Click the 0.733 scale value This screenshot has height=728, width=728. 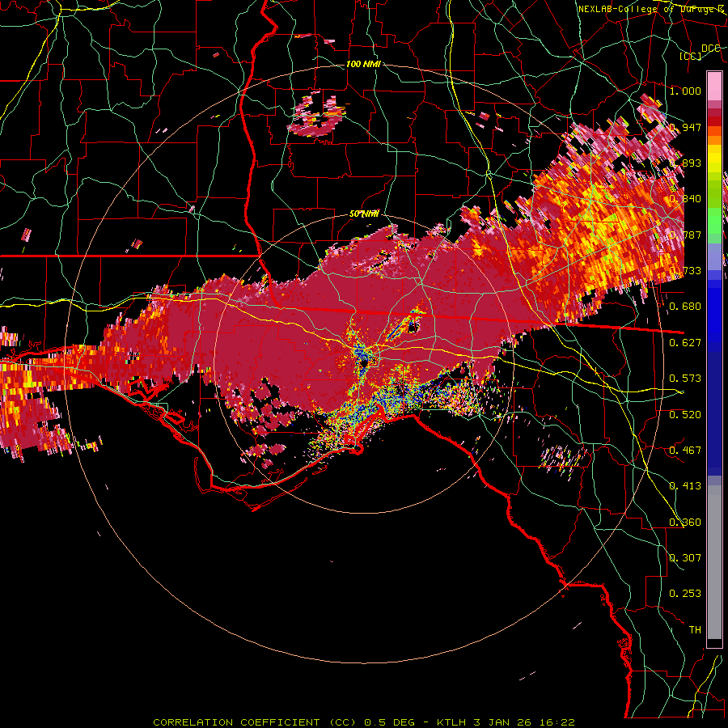pos(685,271)
